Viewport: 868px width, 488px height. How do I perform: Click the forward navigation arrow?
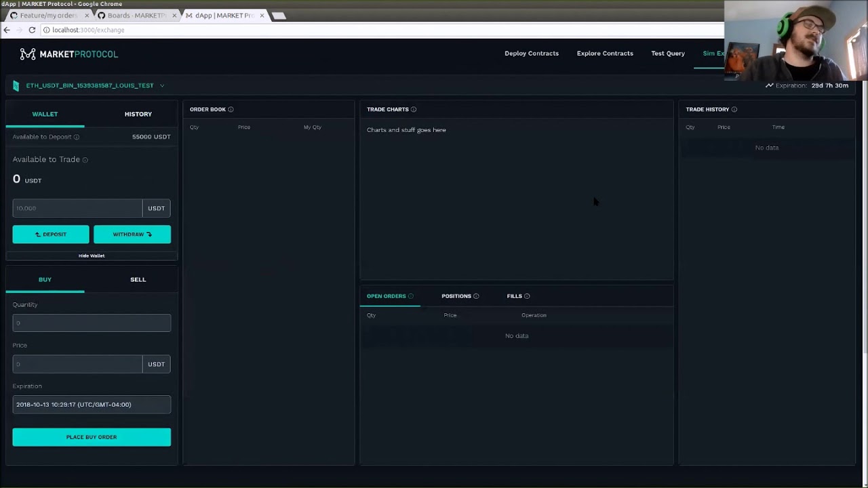19,30
